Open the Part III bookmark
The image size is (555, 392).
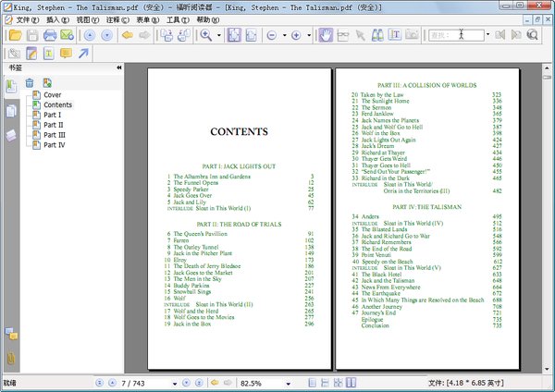(x=55, y=135)
